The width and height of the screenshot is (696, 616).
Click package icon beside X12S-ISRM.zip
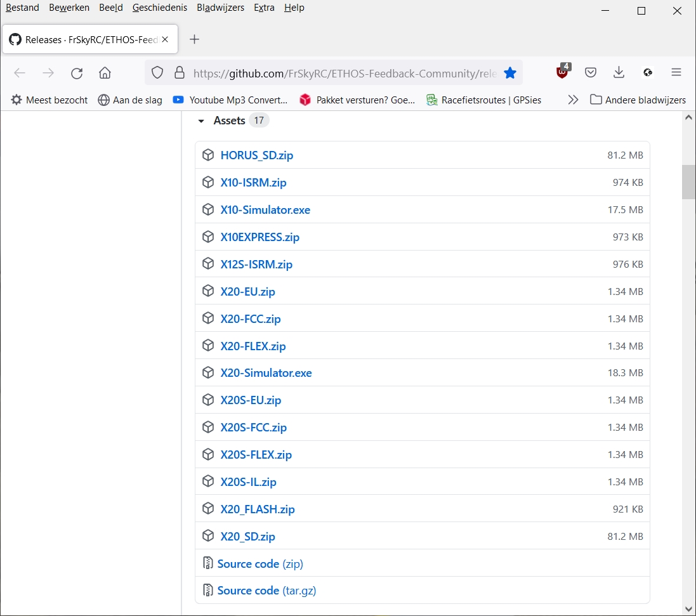208,264
